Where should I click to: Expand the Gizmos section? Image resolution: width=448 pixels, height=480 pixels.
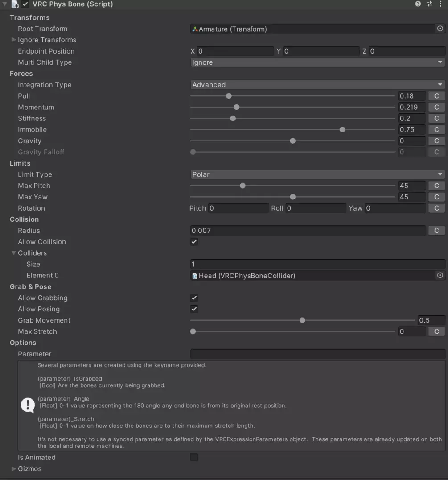pyautogui.click(x=13, y=468)
